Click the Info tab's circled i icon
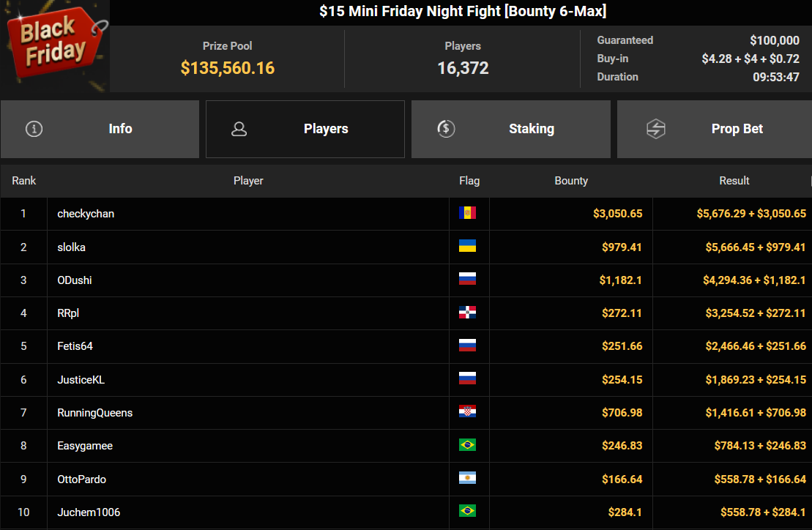This screenshot has height=530, width=812. tap(34, 129)
